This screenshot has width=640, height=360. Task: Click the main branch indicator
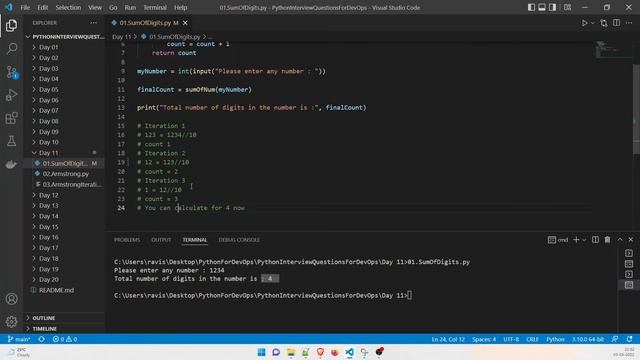(19, 339)
